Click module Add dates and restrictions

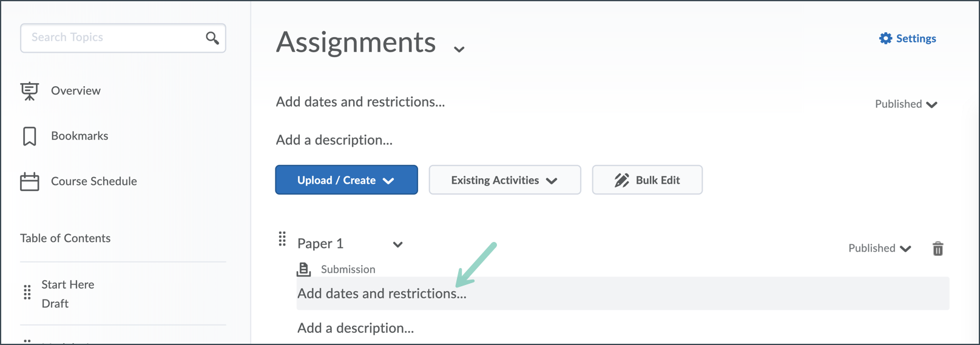(x=360, y=102)
